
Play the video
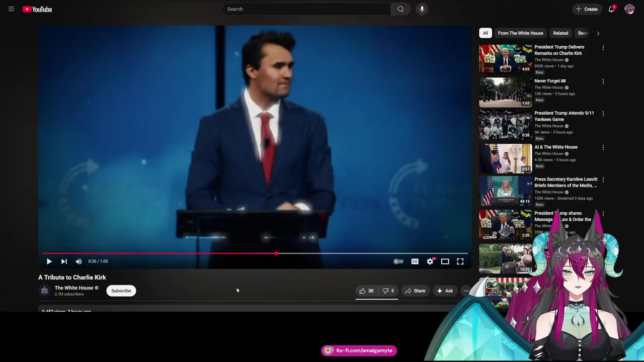49,261
